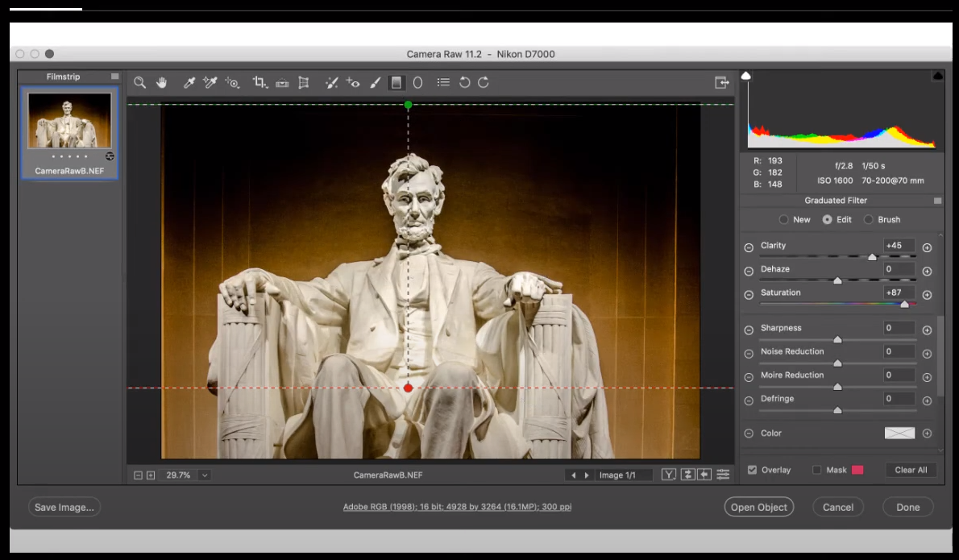Uncheck the Overlay checkbox
This screenshot has height=560, width=959.
(751, 470)
